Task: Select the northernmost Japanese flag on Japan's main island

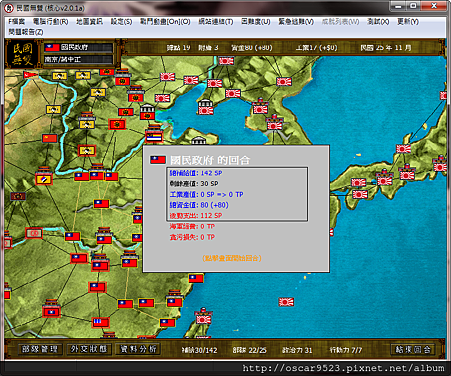Action: pyautogui.click(x=403, y=149)
